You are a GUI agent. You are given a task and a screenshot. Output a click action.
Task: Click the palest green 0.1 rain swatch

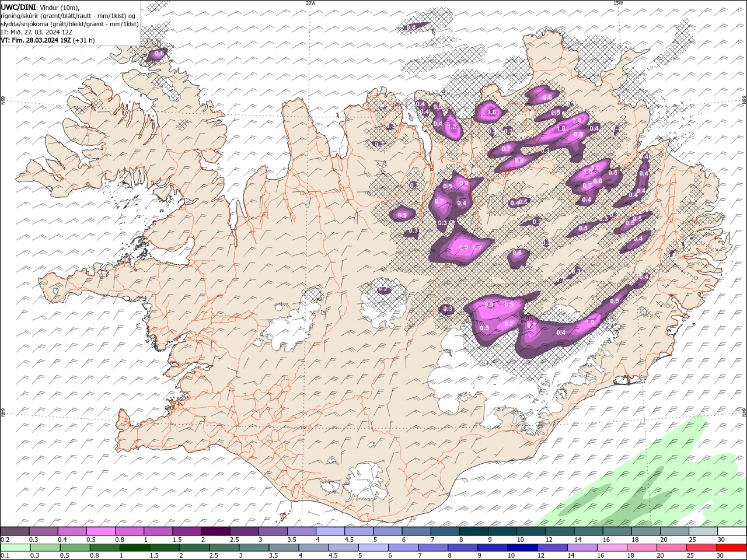[15, 548]
